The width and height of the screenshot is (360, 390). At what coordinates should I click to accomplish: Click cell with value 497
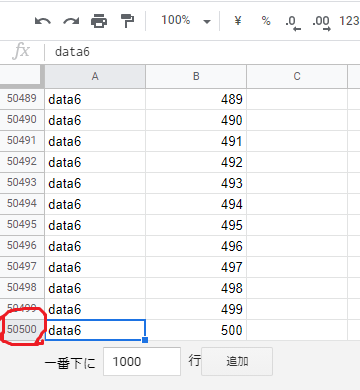point(196,267)
